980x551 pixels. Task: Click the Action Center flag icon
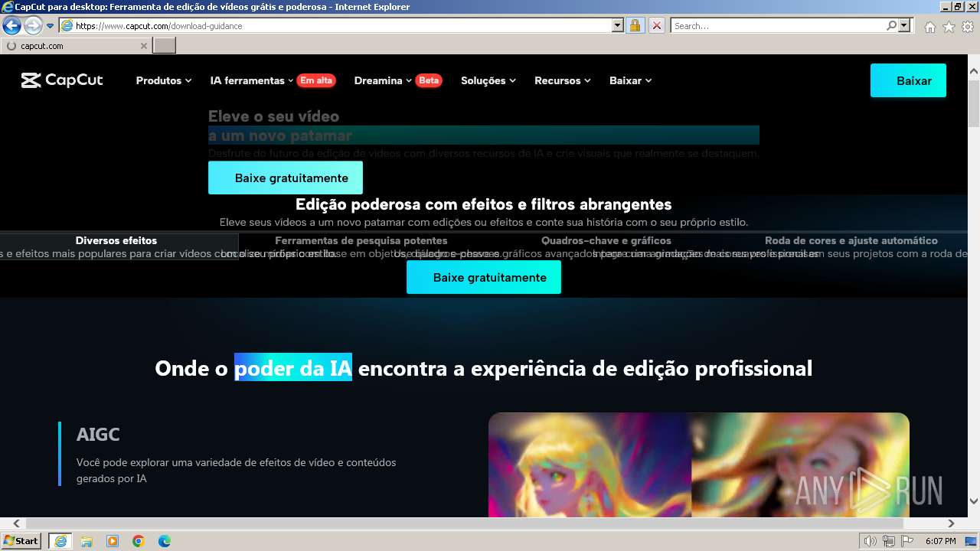click(x=906, y=541)
